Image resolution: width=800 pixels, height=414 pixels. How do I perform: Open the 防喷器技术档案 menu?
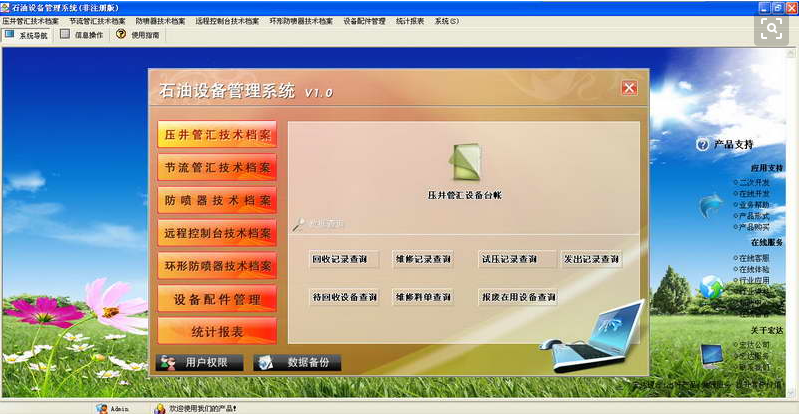click(160, 21)
